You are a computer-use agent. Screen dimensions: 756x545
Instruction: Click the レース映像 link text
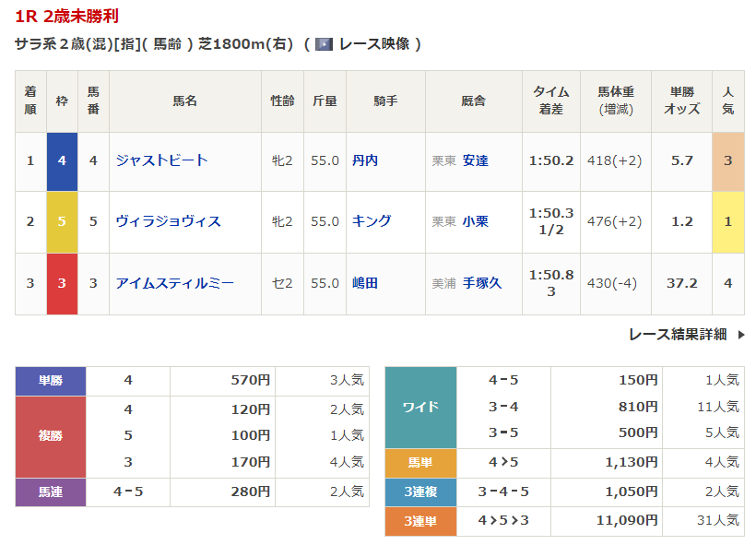click(x=374, y=44)
